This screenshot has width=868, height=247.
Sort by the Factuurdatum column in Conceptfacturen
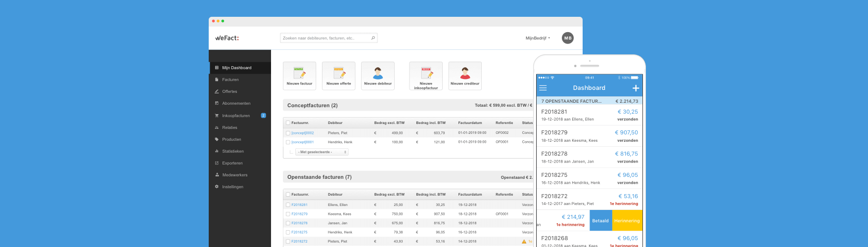click(470, 123)
